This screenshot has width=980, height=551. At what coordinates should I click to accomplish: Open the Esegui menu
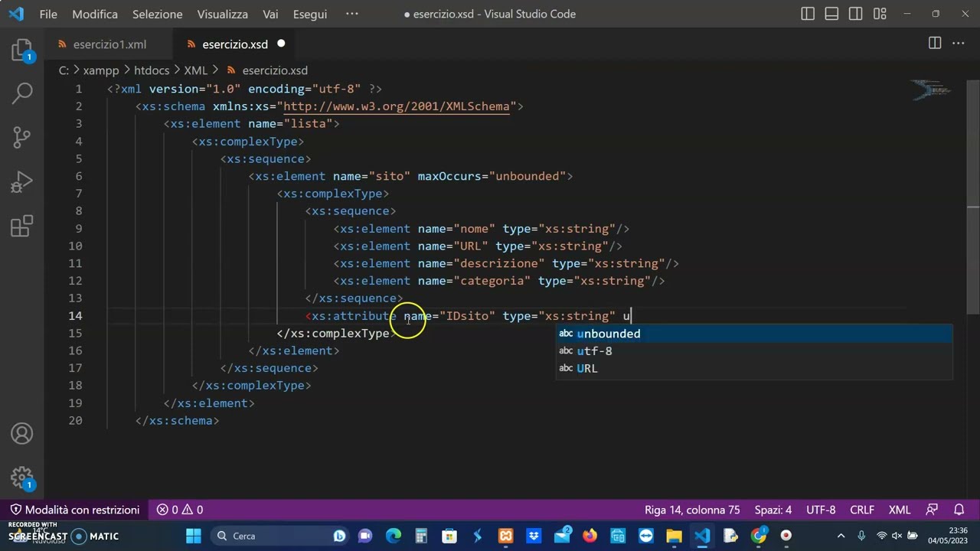309,14
